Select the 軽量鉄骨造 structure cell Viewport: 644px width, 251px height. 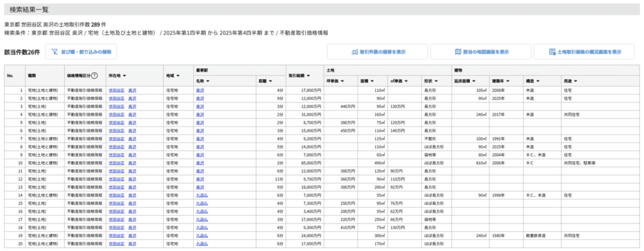(543, 236)
